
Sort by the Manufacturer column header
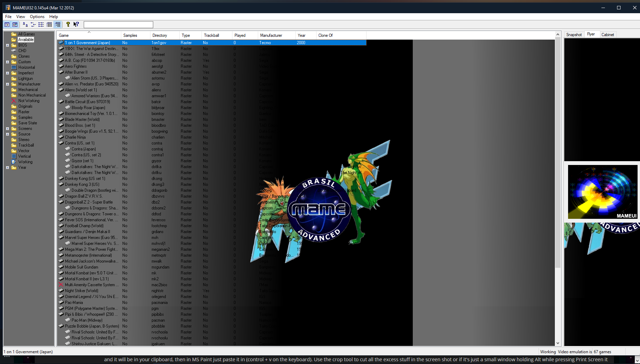click(277, 35)
